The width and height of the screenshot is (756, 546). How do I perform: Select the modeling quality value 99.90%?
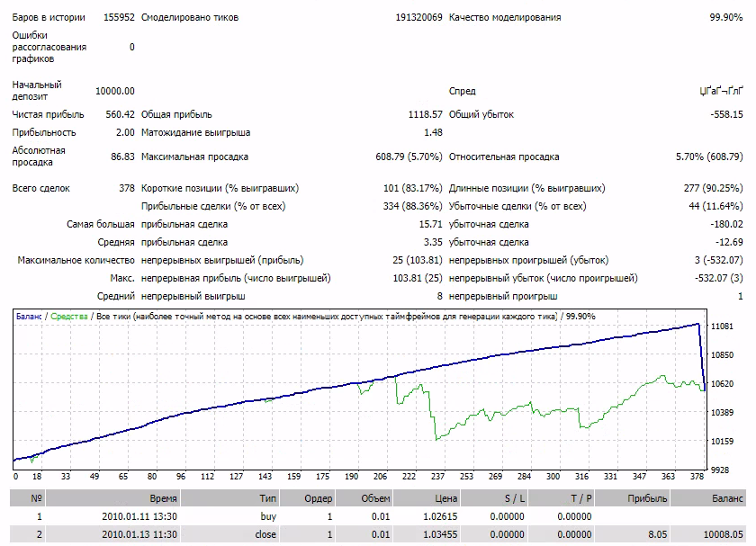click(x=725, y=17)
